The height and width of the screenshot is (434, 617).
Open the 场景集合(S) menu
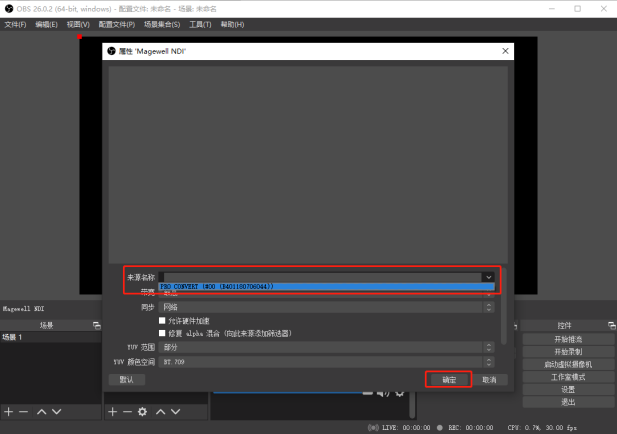point(162,24)
